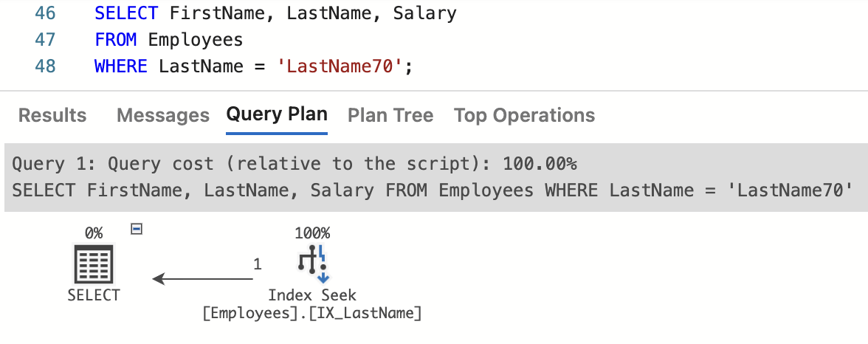Click the query text in the plan header
The height and width of the screenshot is (344, 868).
(433, 190)
